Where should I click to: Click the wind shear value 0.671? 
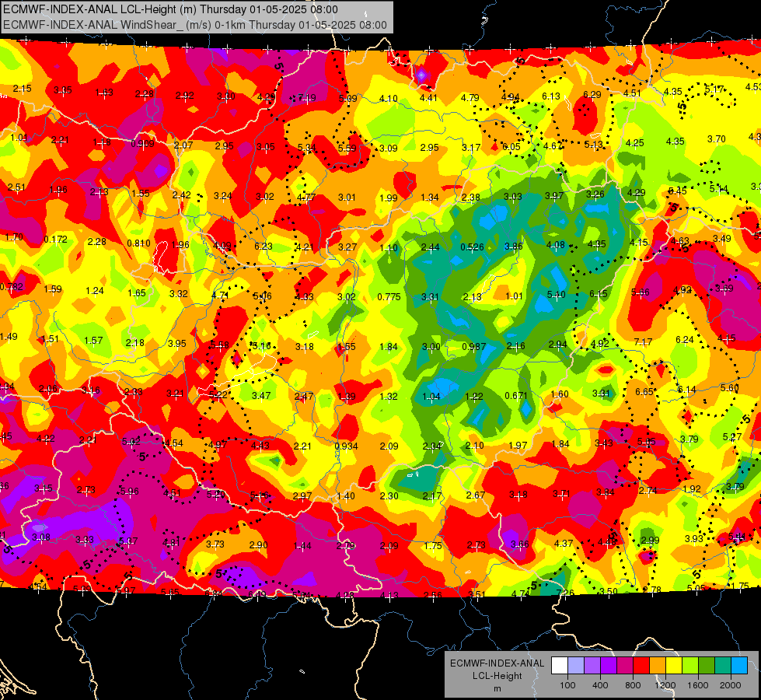[516, 395]
